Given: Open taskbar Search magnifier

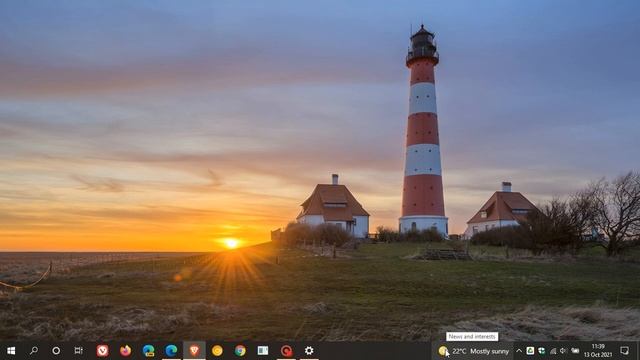Looking at the screenshot, I should pos(34,351).
